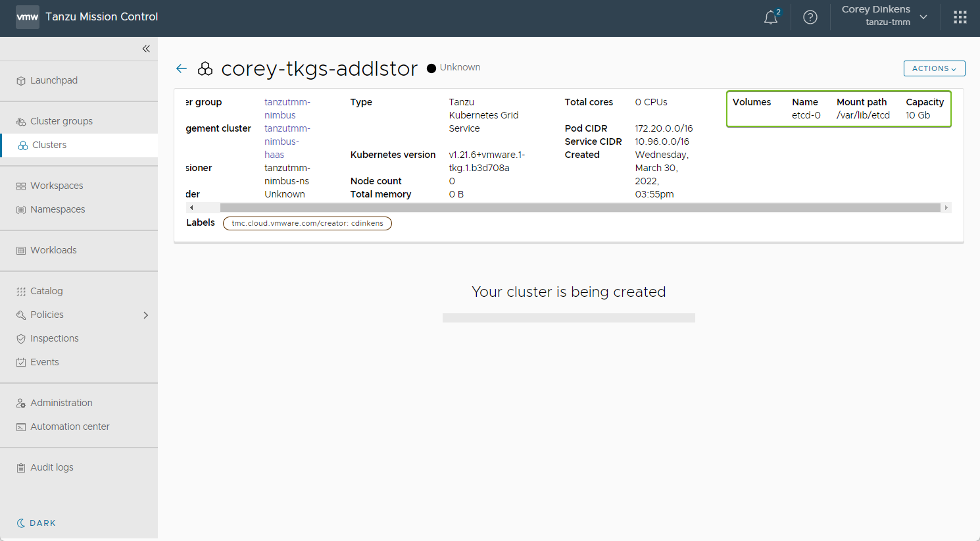The image size is (980, 541).
Task: Open the apps grid switcher
Action: pyautogui.click(x=960, y=17)
